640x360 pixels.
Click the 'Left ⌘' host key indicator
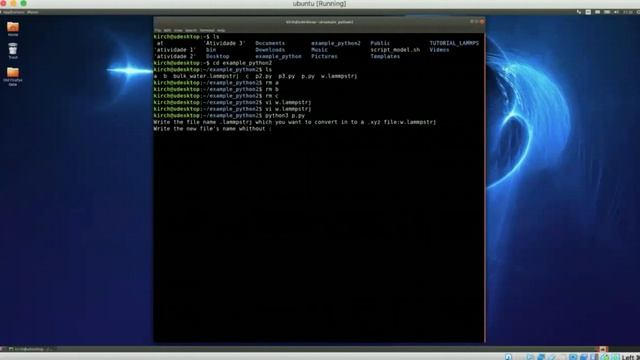pos(631,357)
